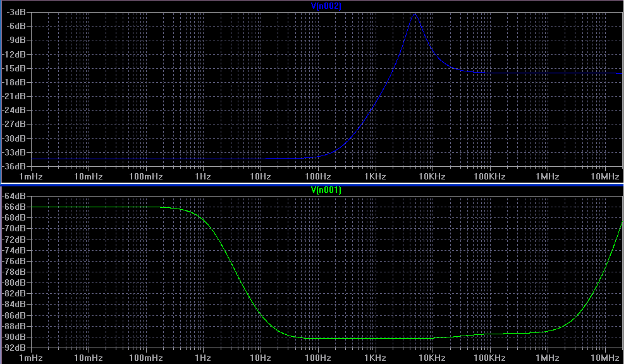The image size is (626, 364).
Task: Click 1Hz on the V(n001) pane axis
Action: [203, 358]
